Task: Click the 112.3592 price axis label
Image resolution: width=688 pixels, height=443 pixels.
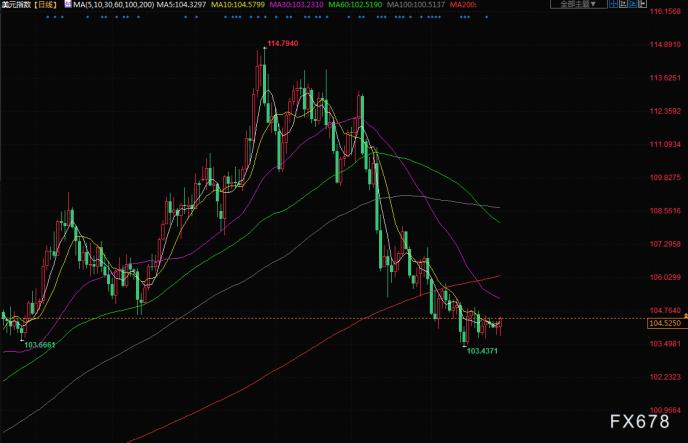Action: click(665, 111)
